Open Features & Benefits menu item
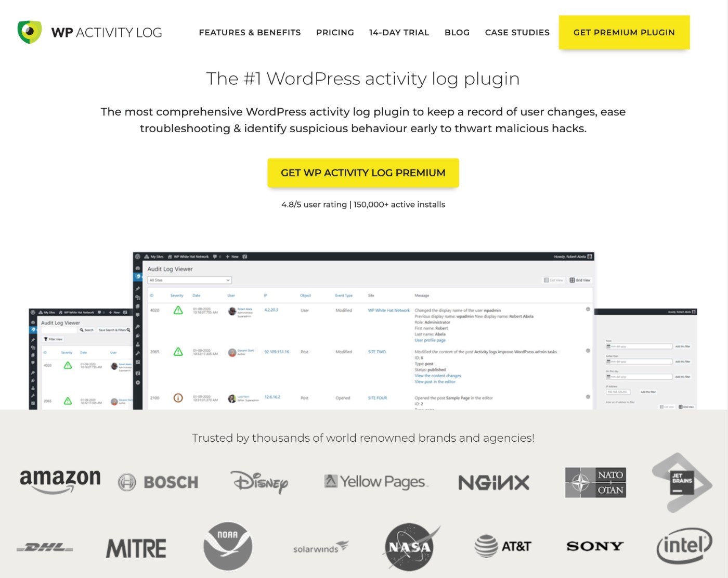Viewport: 728px width, 578px height. coord(250,32)
